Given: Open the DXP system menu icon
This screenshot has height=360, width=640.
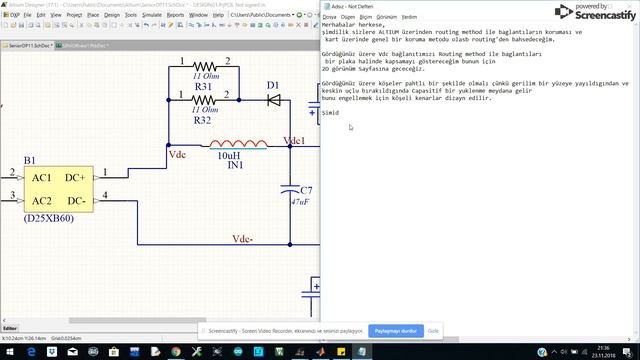Looking at the screenshot, I should click(x=11, y=15).
